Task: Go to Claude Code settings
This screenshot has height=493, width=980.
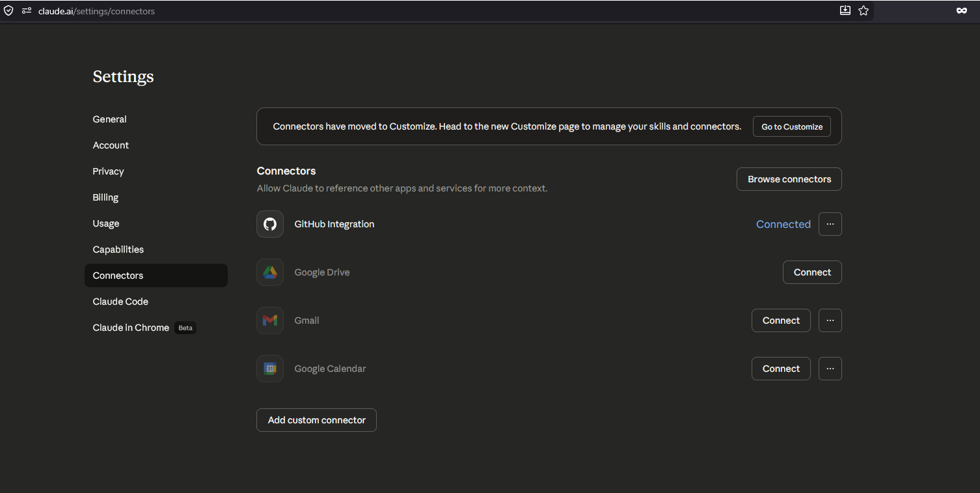Action: [x=120, y=302]
